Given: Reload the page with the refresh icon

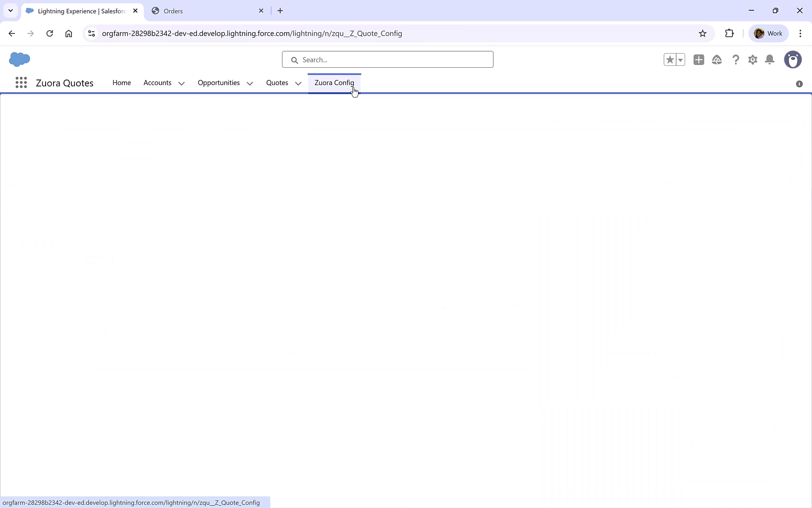Looking at the screenshot, I should point(49,33).
